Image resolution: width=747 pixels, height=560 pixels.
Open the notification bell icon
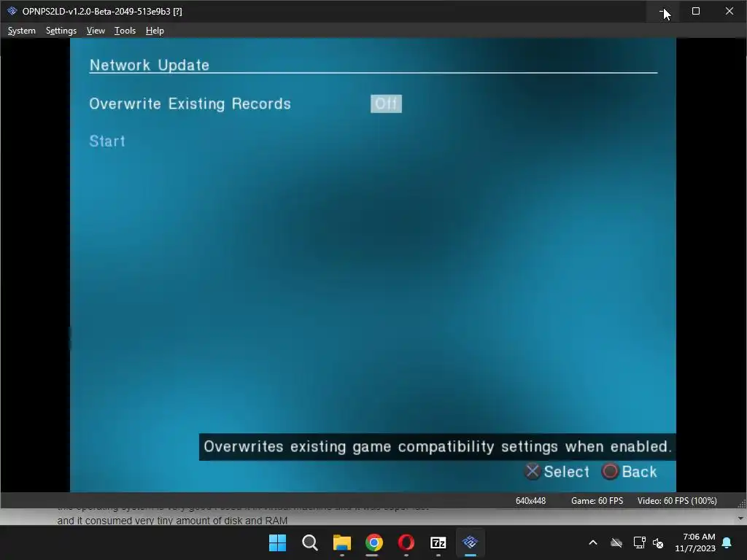[x=727, y=542]
